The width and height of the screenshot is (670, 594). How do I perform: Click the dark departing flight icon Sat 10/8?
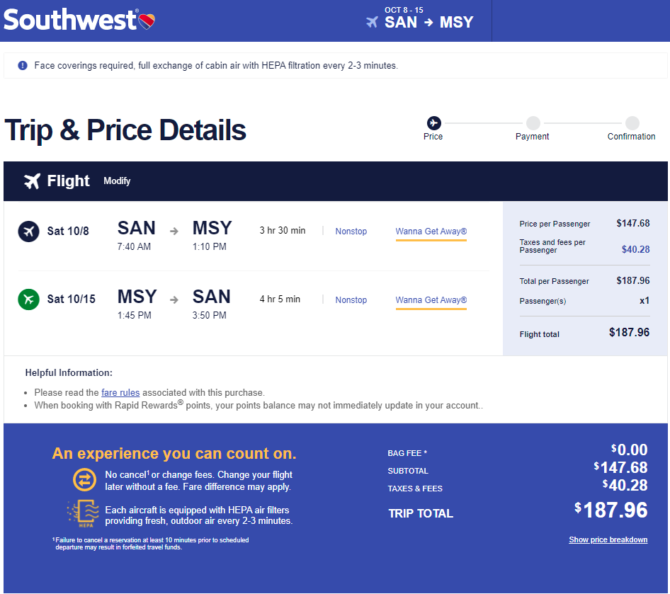click(x=29, y=231)
